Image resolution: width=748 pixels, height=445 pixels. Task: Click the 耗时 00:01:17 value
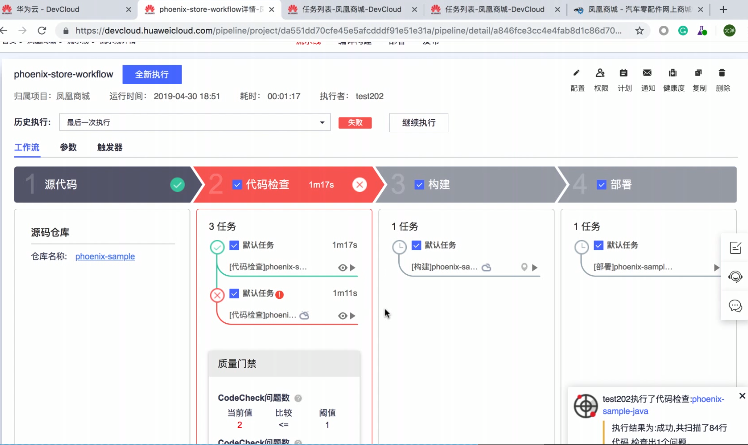pyautogui.click(x=284, y=96)
